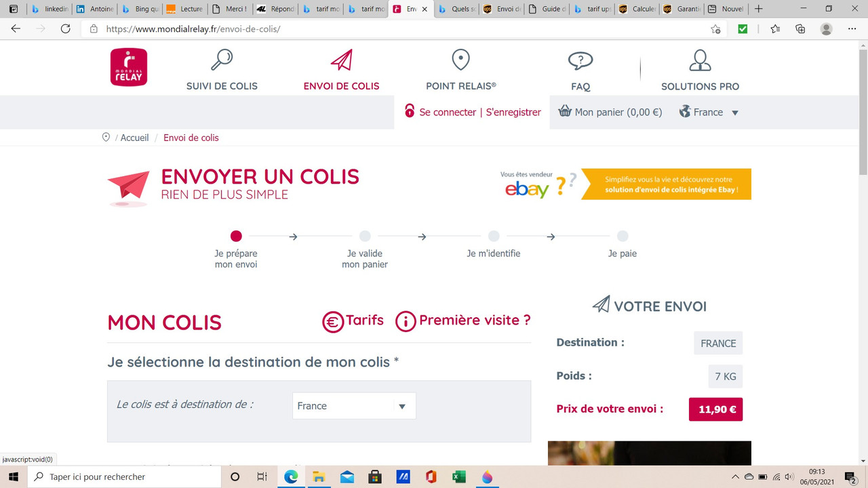Open Office app in taskbar
The image size is (868, 488).
click(x=431, y=476)
